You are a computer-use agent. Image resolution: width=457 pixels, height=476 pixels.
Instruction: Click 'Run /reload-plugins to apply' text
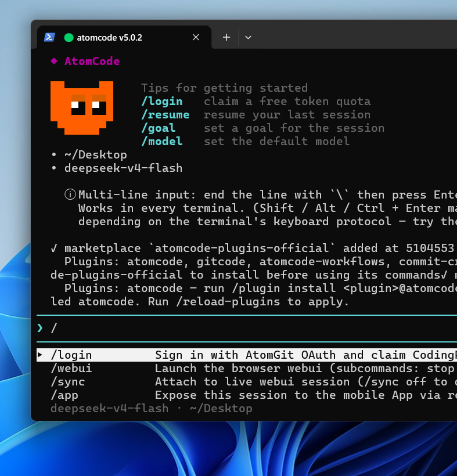[x=249, y=301]
